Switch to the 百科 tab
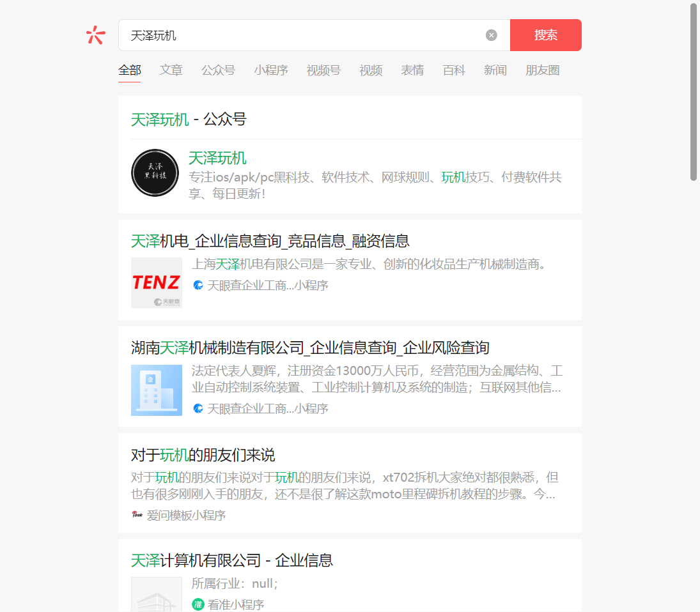The image size is (700, 612). coord(454,70)
